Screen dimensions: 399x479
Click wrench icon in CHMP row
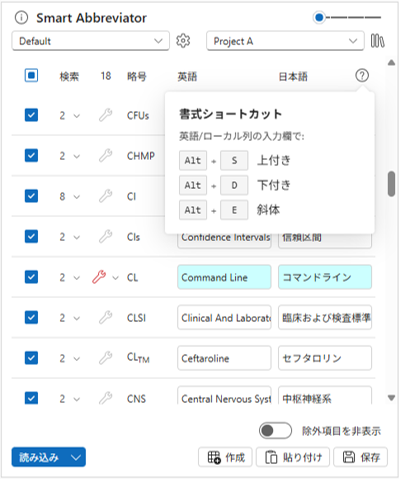tap(105, 156)
